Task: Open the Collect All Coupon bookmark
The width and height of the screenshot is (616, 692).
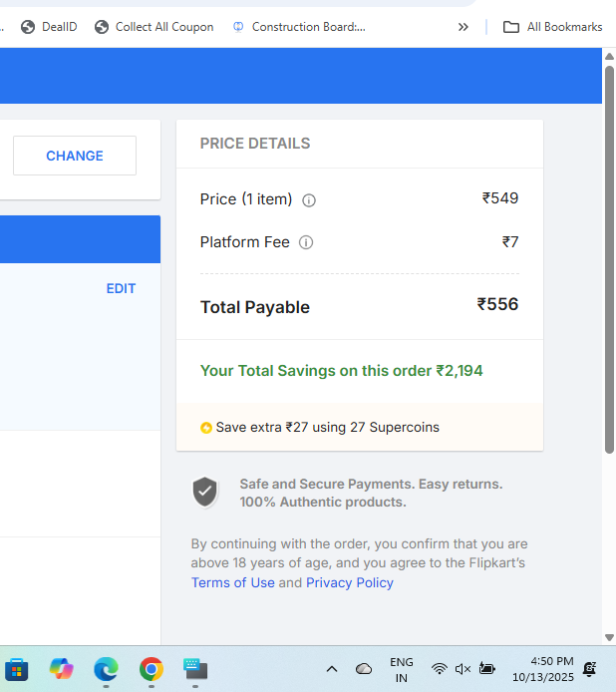Action: pyautogui.click(x=154, y=27)
